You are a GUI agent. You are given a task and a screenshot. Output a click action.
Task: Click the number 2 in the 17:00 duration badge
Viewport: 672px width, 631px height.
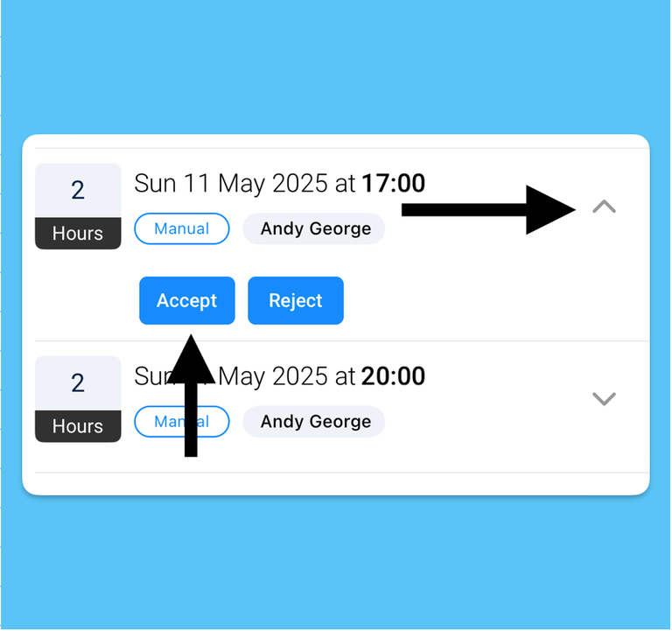point(78,191)
